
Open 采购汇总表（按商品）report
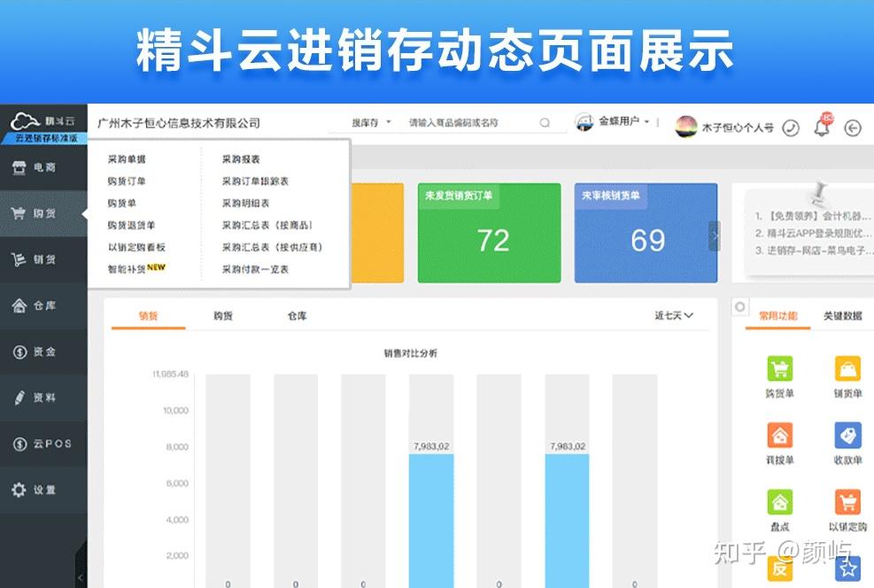pyautogui.click(x=267, y=225)
